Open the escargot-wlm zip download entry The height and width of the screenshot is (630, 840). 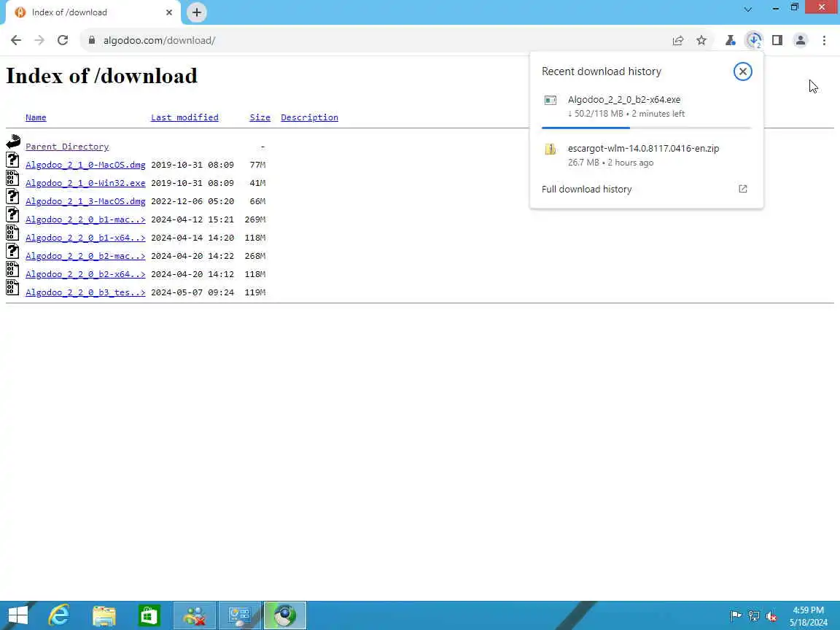(647, 155)
